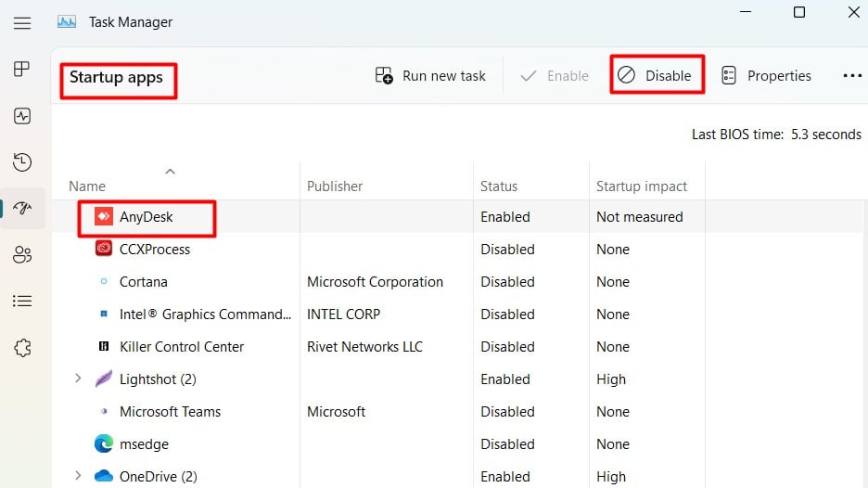Click the Lightshot feather icon
This screenshot has height=488, width=868.
(104, 379)
